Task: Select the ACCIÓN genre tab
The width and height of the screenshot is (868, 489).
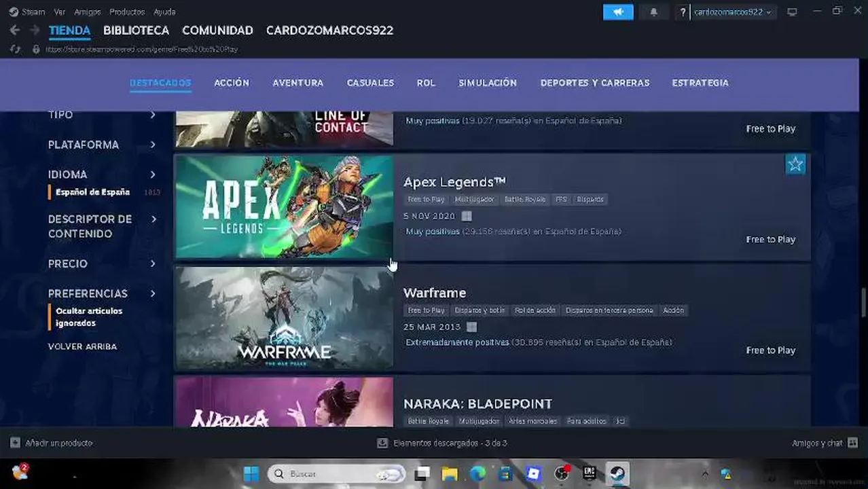Action: click(232, 83)
